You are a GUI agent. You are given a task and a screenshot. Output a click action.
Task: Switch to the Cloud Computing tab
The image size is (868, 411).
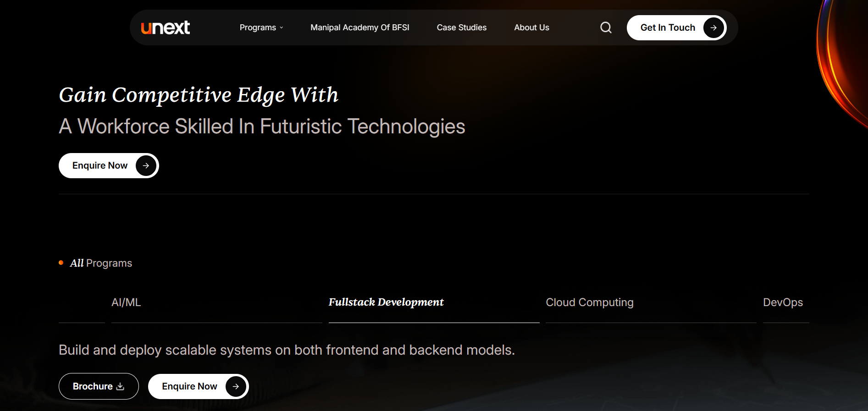pos(589,302)
